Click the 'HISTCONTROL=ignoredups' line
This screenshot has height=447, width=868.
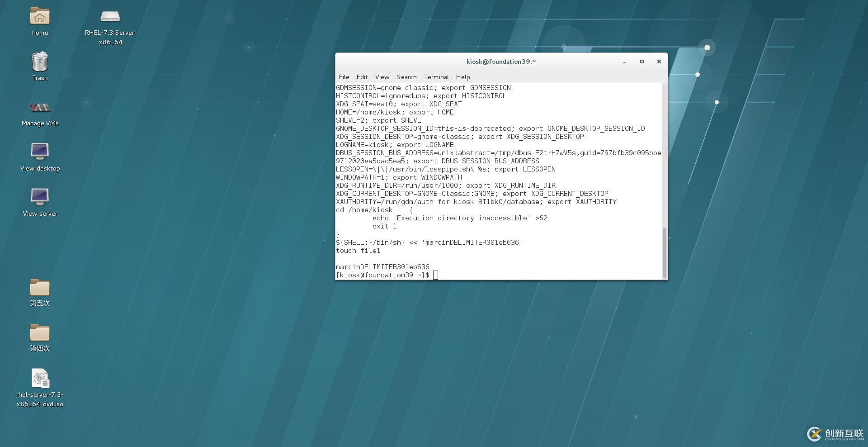click(421, 96)
